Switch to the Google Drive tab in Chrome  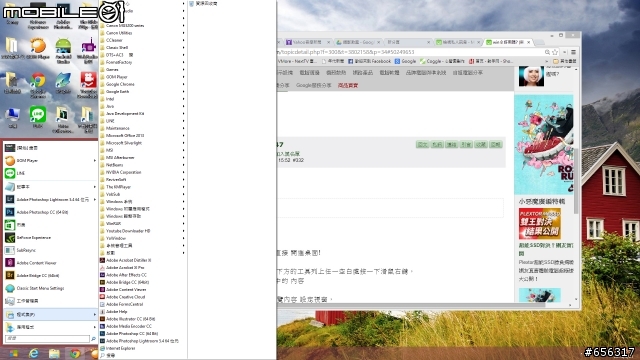coord(358,42)
